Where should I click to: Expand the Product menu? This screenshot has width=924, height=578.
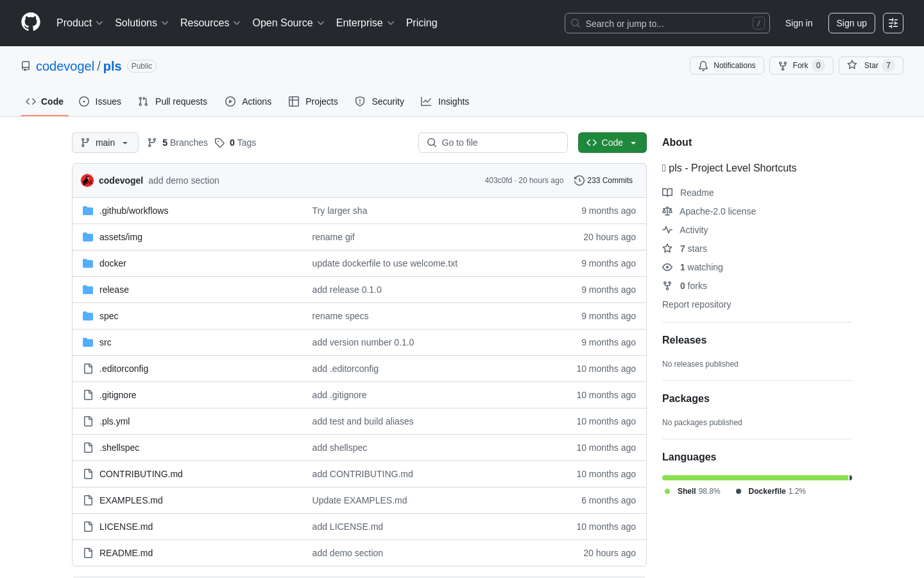coord(80,23)
